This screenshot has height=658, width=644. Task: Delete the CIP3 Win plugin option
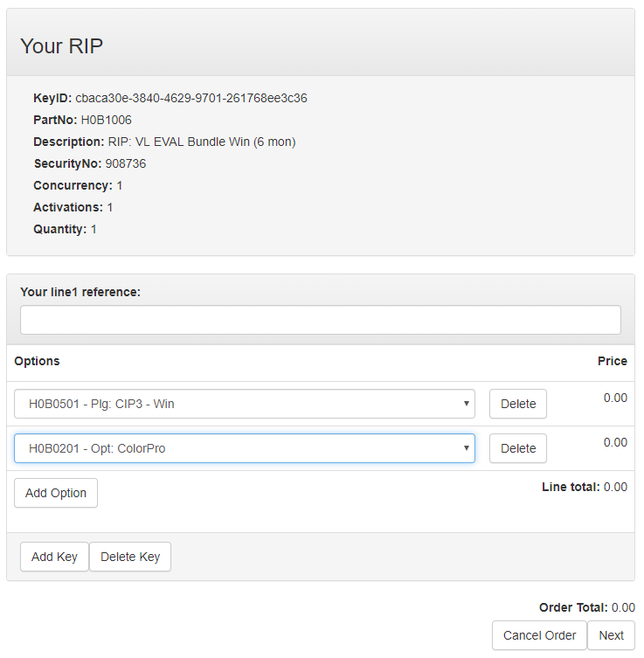point(517,404)
